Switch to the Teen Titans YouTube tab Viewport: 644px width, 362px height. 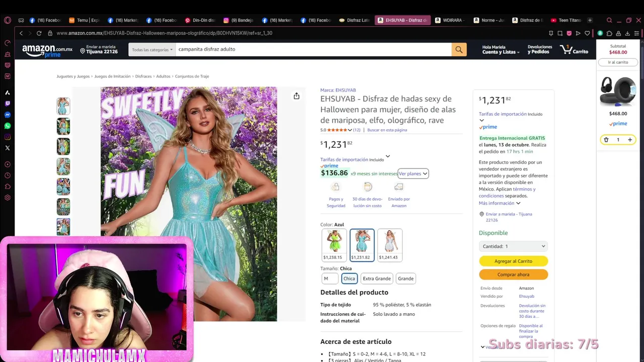566,20
